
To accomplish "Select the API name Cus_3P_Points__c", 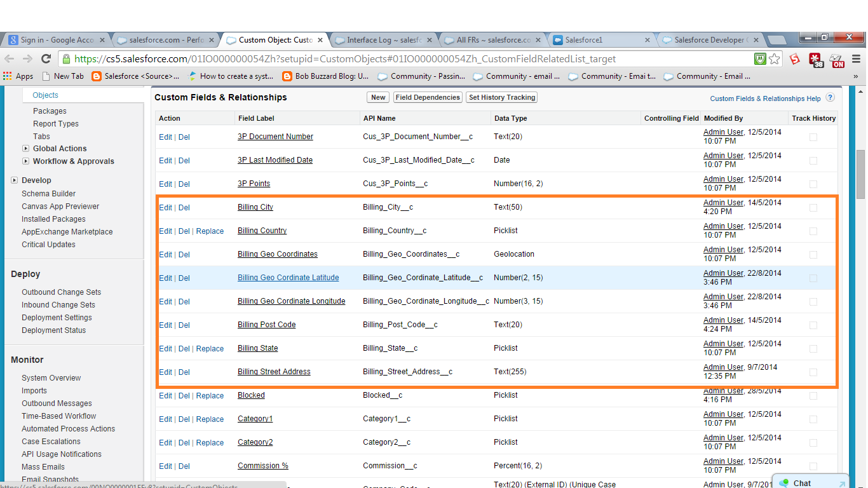I will click(x=395, y=184).
